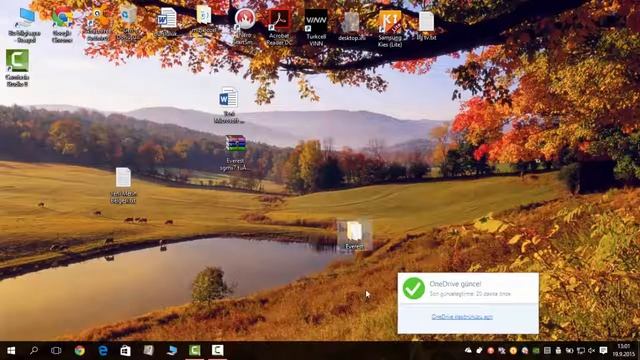The width and height of the screenshot is (640, 360).
Task: Select the Samsung Kies (Lite) shortcut
Action: pyautogui.click(x=390, y=29)
